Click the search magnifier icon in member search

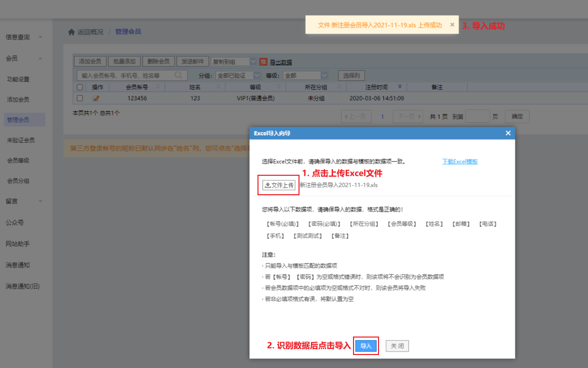tap(178, 75)
